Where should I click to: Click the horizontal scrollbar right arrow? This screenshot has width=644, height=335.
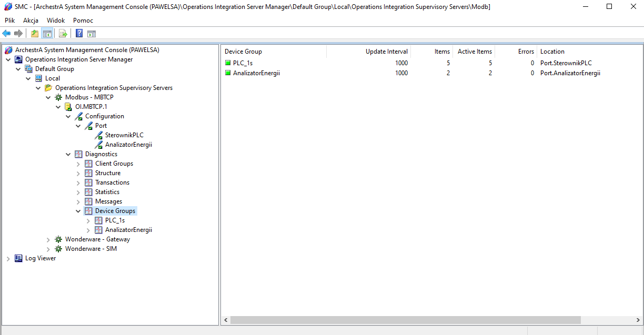pyautogui.click(x=638, y=320)
